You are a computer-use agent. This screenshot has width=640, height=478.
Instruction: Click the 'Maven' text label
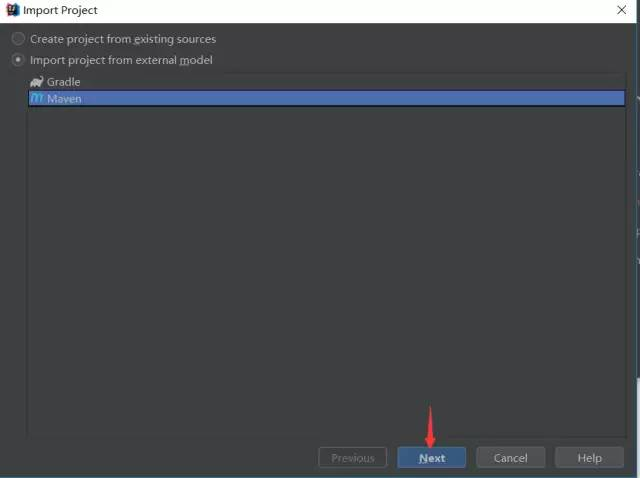(x=64, y=99)
